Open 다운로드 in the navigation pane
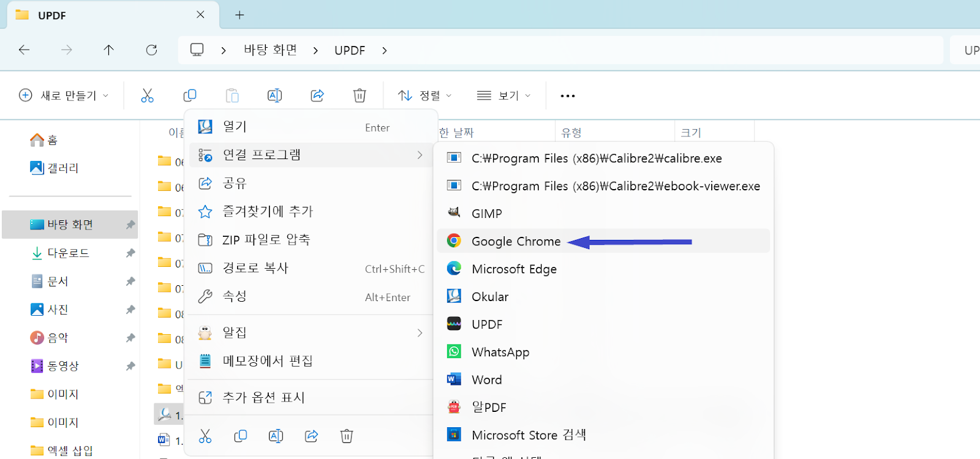This screenshot has height=459, width=980. (x=60, y=253)
